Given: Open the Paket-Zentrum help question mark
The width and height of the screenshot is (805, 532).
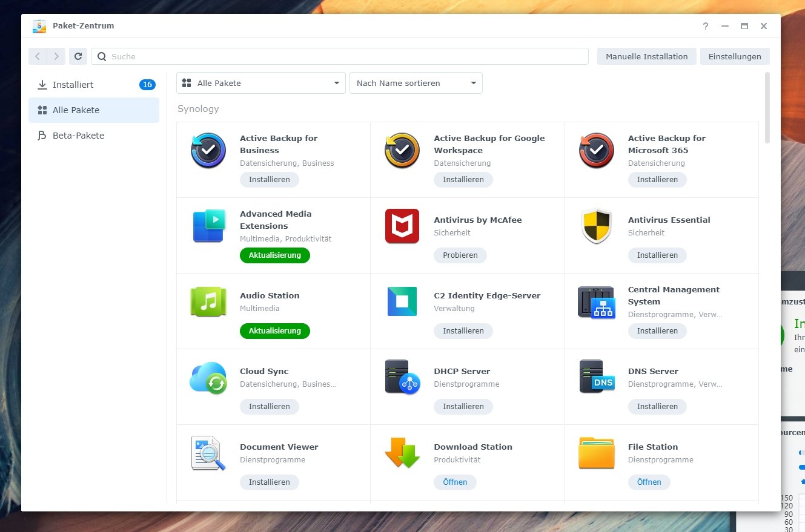Looking at the screenshot, I should coord(705,26).
